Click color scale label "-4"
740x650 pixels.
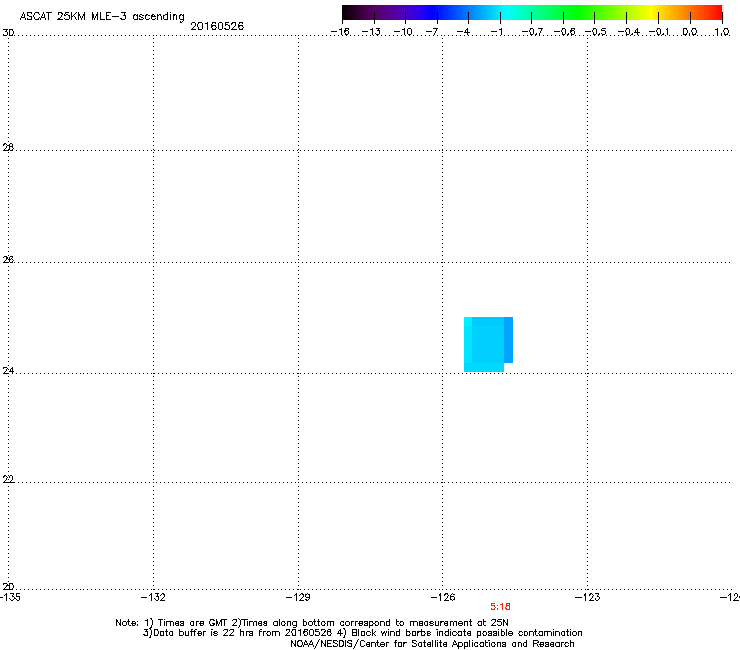(463, 32)
